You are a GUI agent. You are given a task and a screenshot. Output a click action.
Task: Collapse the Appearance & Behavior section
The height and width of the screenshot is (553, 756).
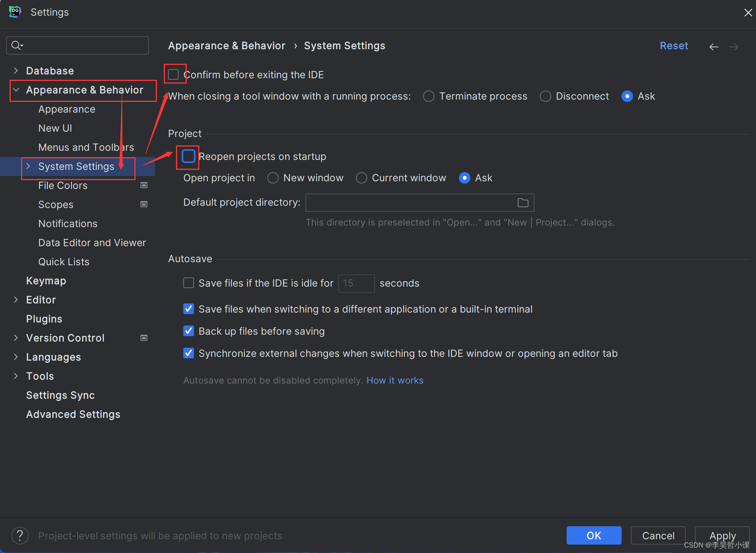(16, 90)
